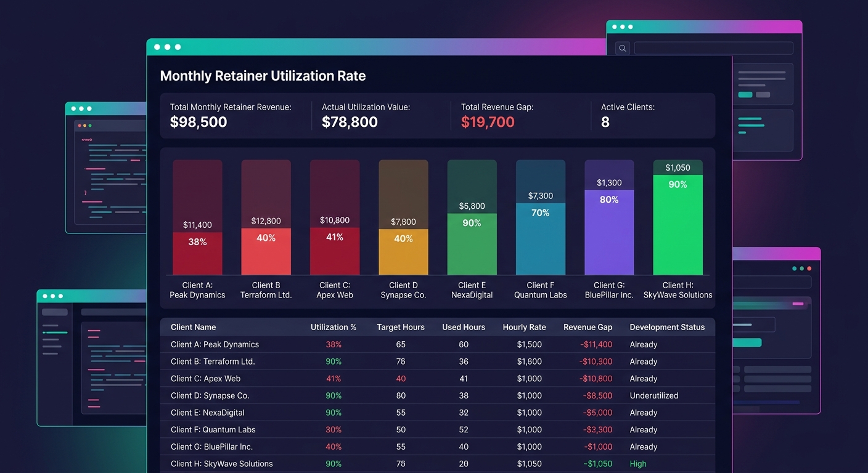Click the -$11,400 revenue gap value for Client A

pos(596,344)
